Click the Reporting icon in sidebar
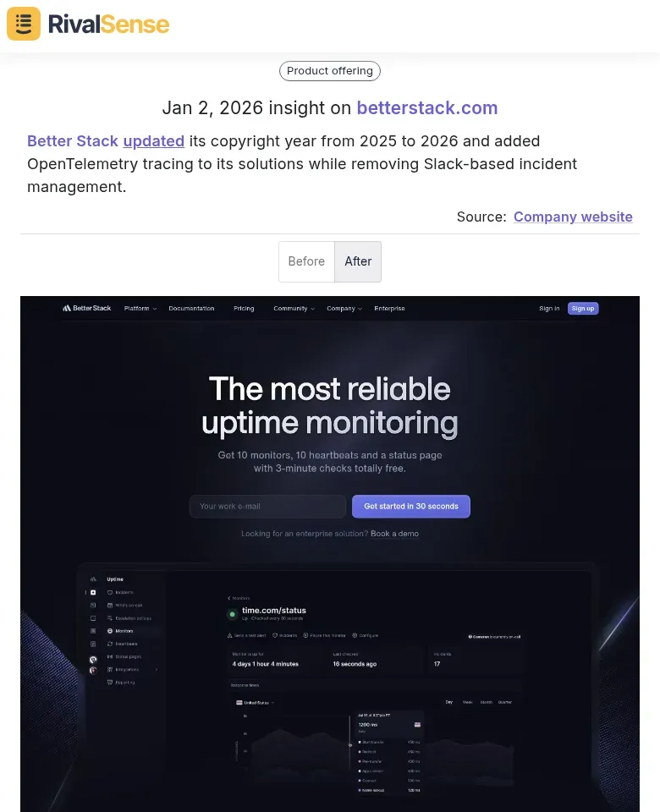Image resolution: width=660 pixels, height=812 pixels. [x=109, y=682]
